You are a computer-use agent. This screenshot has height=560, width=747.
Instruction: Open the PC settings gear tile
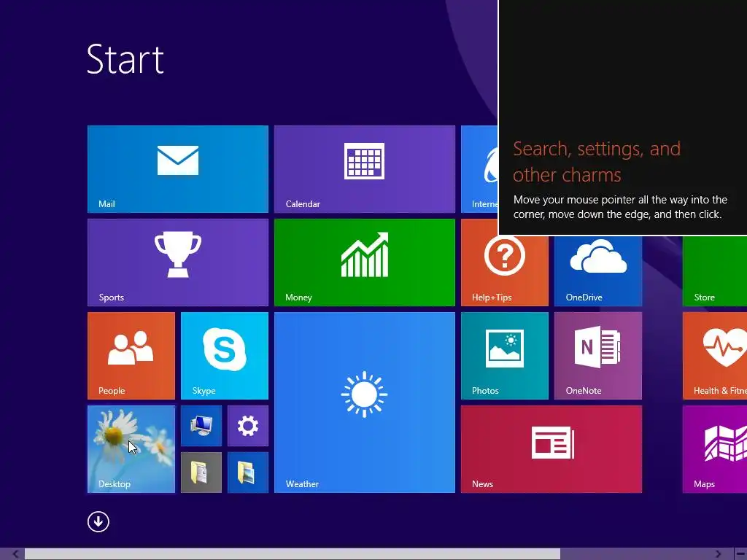pyautogui.click(x=248, y=426)
